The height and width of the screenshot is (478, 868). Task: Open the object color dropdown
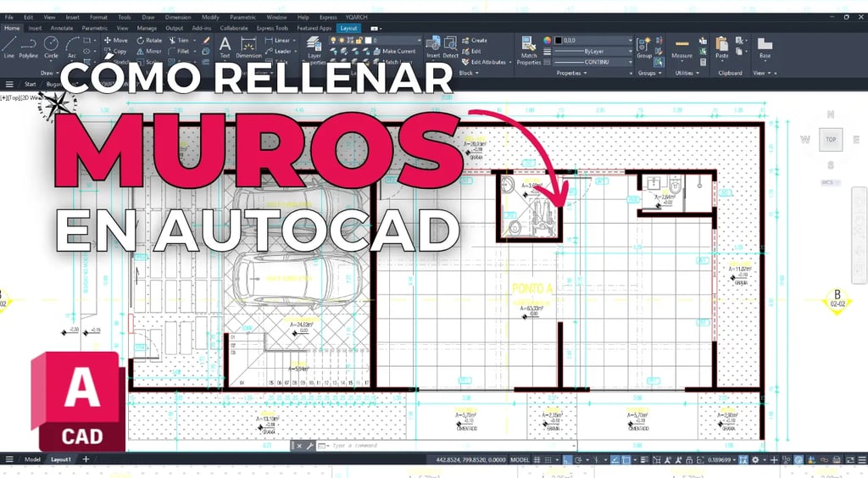coord(593,41)
